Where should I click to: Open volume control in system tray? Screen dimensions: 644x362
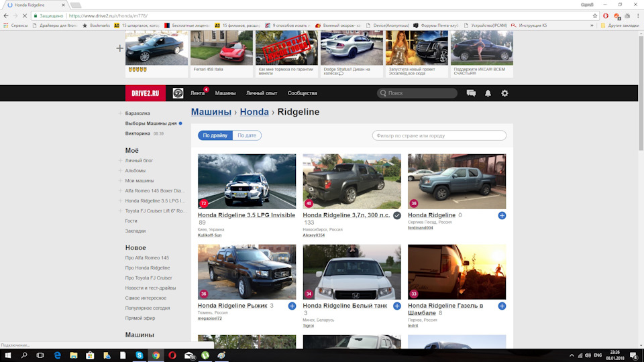point(588,355)
